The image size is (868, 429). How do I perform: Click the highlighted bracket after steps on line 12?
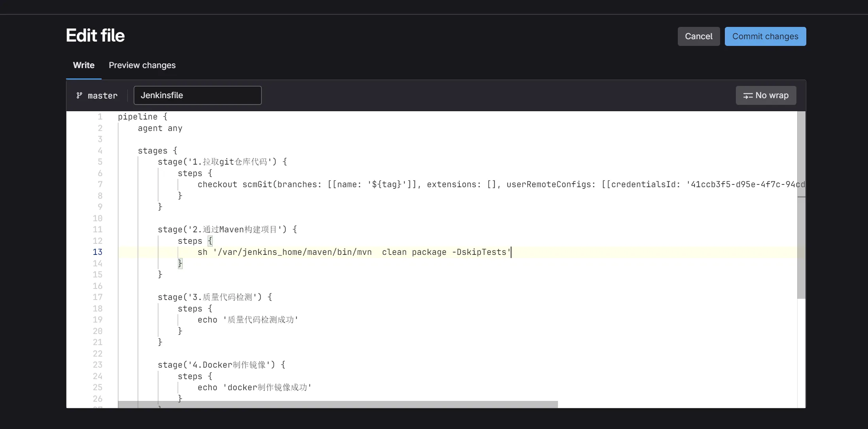tap(210, 241)
